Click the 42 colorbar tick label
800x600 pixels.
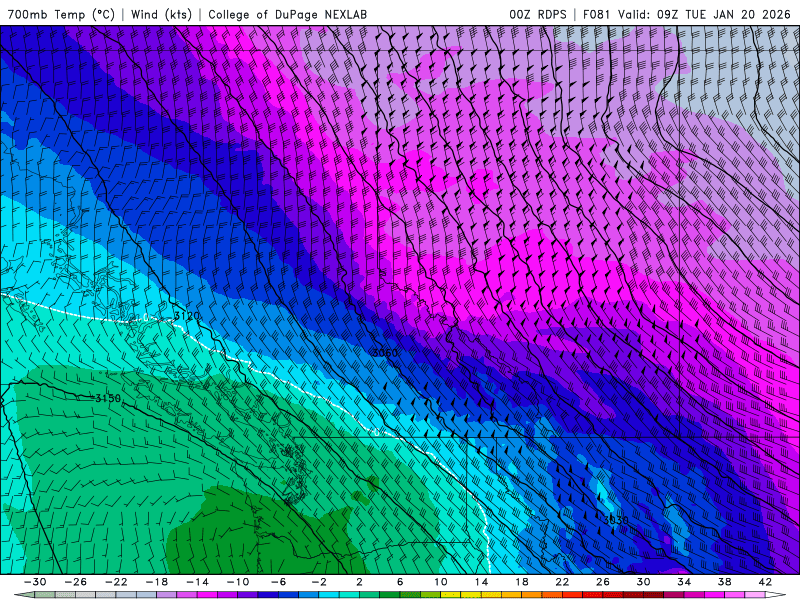click(765, 582)
